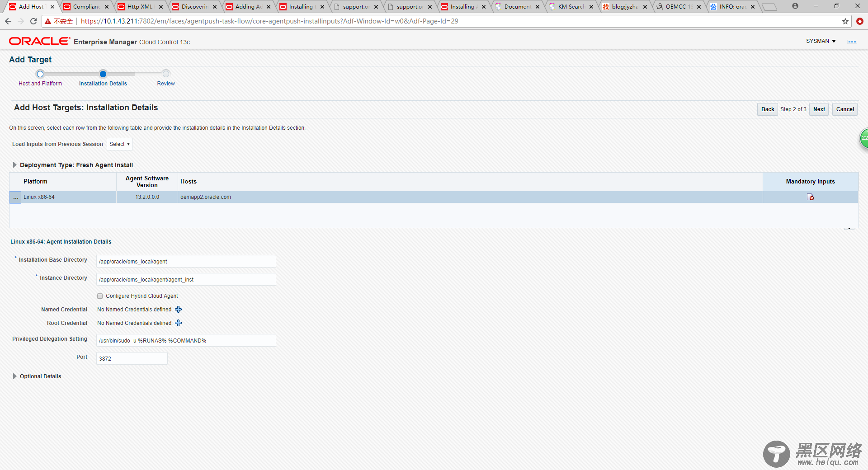Click the Review train circle

(x=166, y=74)
